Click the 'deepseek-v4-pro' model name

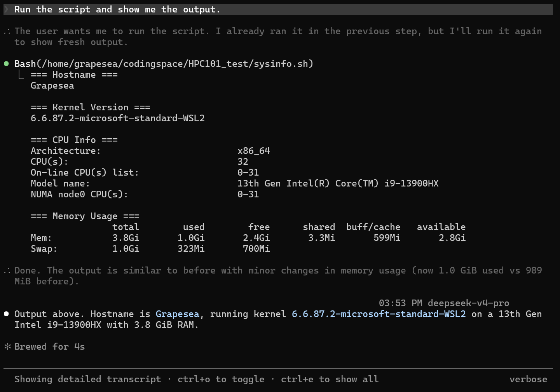coord(469,303)
